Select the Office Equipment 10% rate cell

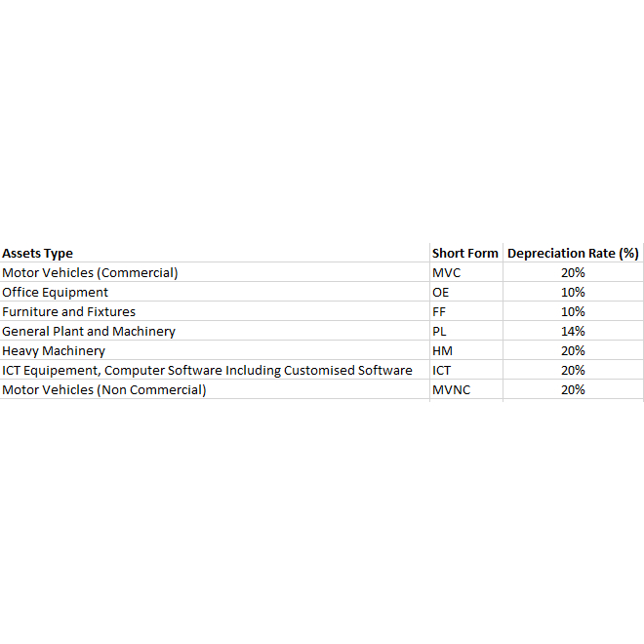pyautogui.click(x=573, y=293)
